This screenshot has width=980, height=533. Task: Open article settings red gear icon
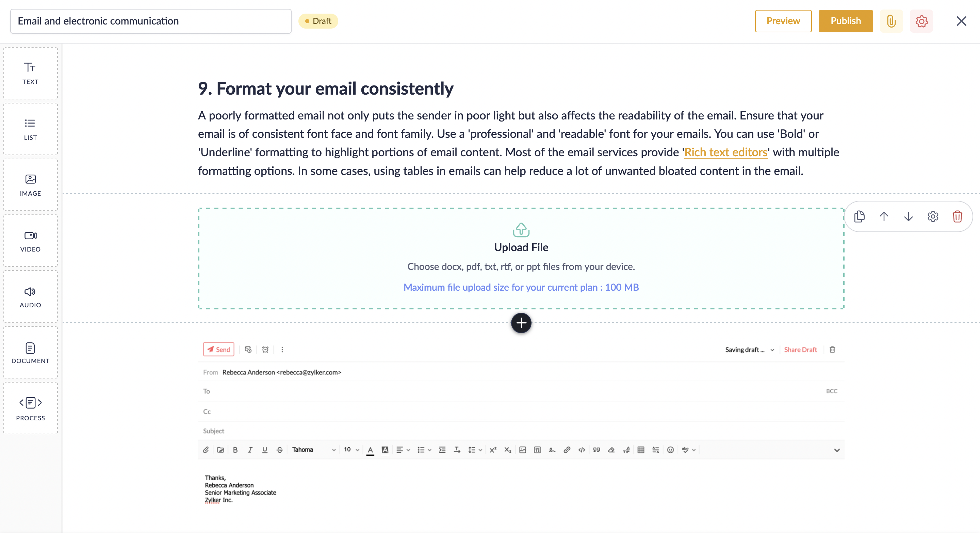click(x=921, y=21)
